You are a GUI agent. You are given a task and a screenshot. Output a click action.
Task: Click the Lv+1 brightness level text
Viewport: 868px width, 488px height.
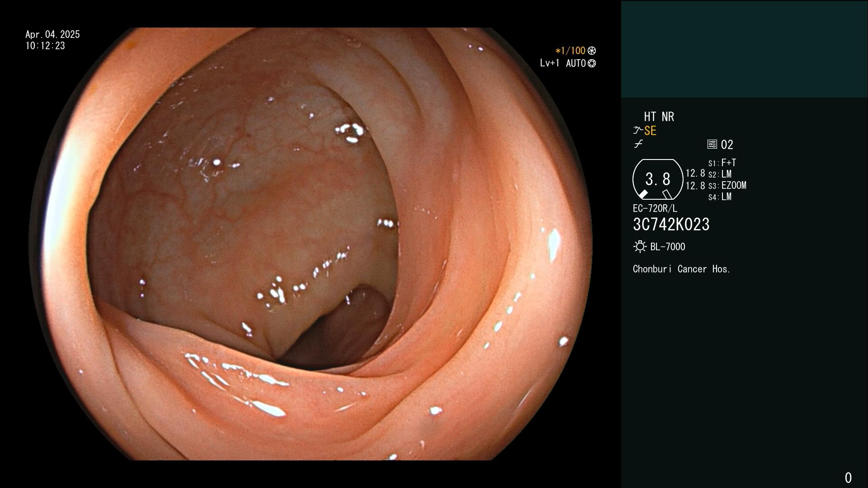[x=549, y=63]
